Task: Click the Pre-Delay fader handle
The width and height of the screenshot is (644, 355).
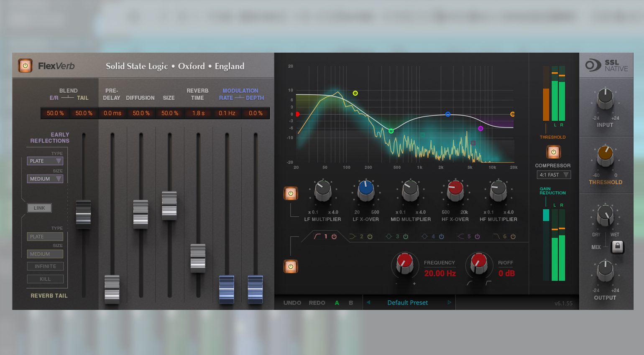Action: [112, 289]
